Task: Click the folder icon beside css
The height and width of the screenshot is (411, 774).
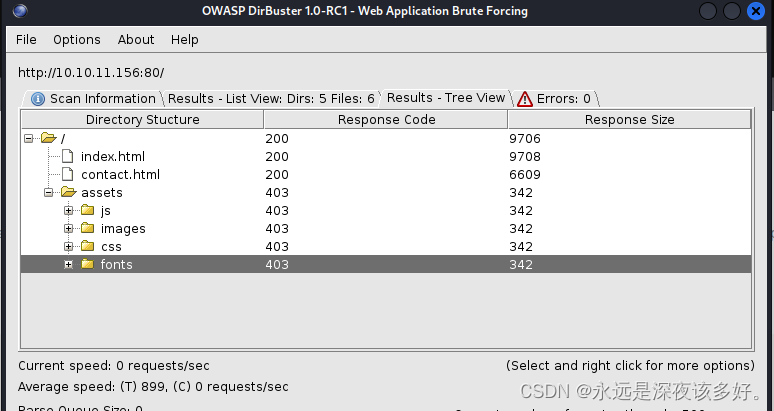Action: (x=88, y=246)
